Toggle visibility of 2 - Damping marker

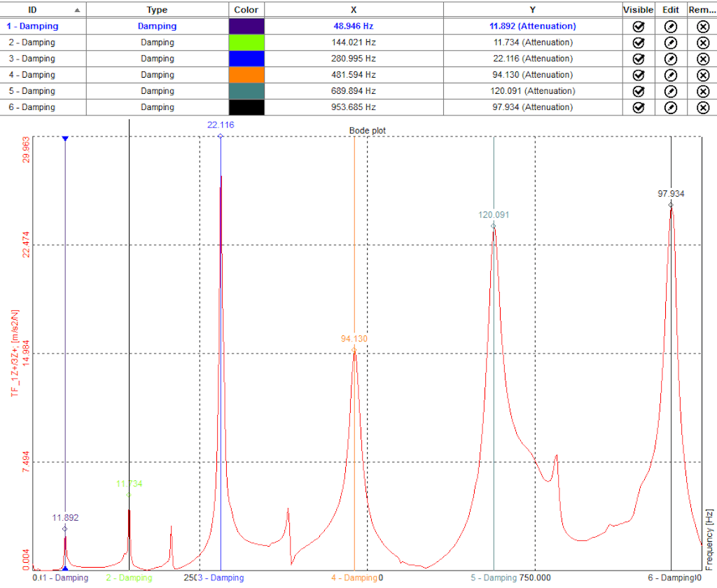pos(639,43)
